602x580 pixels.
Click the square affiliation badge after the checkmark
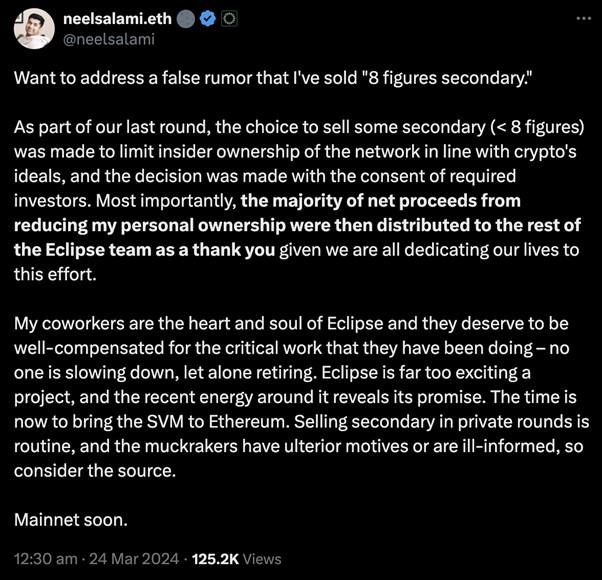click(228, 19)
